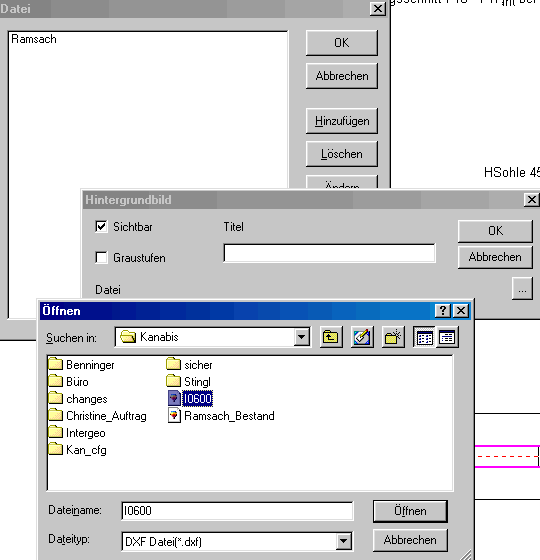Enable the Graustufen checkbox

101,257
